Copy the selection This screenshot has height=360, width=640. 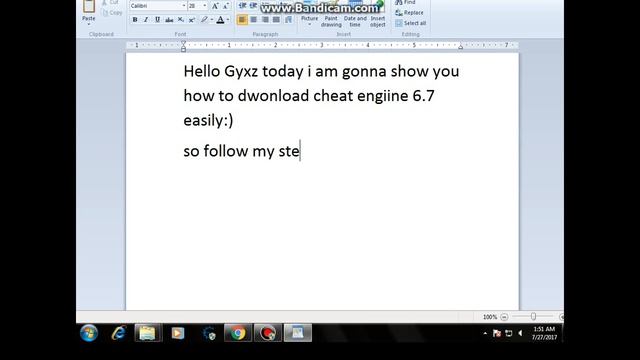tap(112, 13)
